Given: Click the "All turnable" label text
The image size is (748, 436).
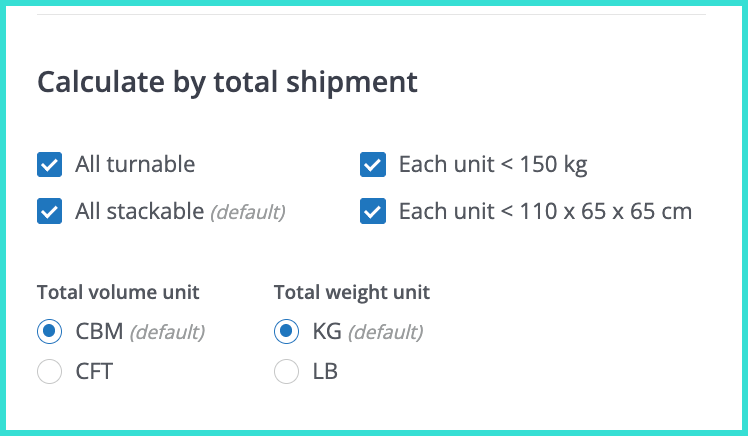Looking at the screenshot, I should [135, 164].
